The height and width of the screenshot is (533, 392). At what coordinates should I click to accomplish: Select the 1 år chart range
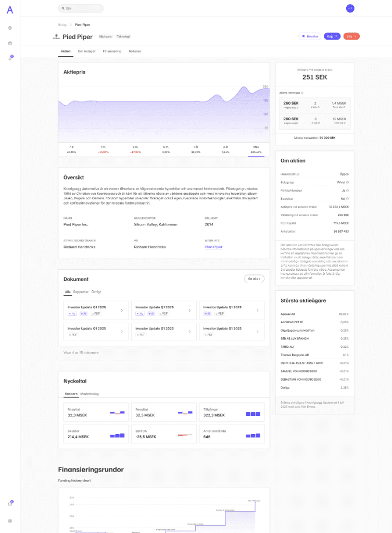click(x=196, y=149)
